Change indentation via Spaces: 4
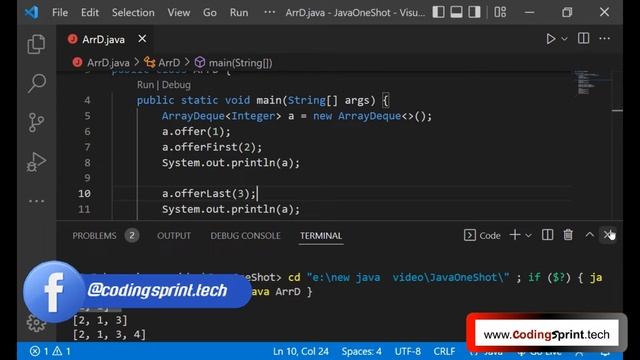640x360 pixels. tap(362, 351)
